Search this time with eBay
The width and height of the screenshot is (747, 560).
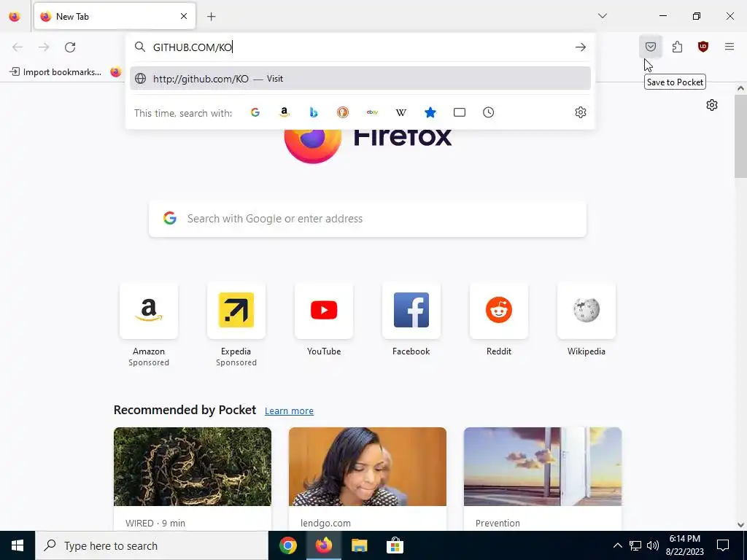(372, 112)
